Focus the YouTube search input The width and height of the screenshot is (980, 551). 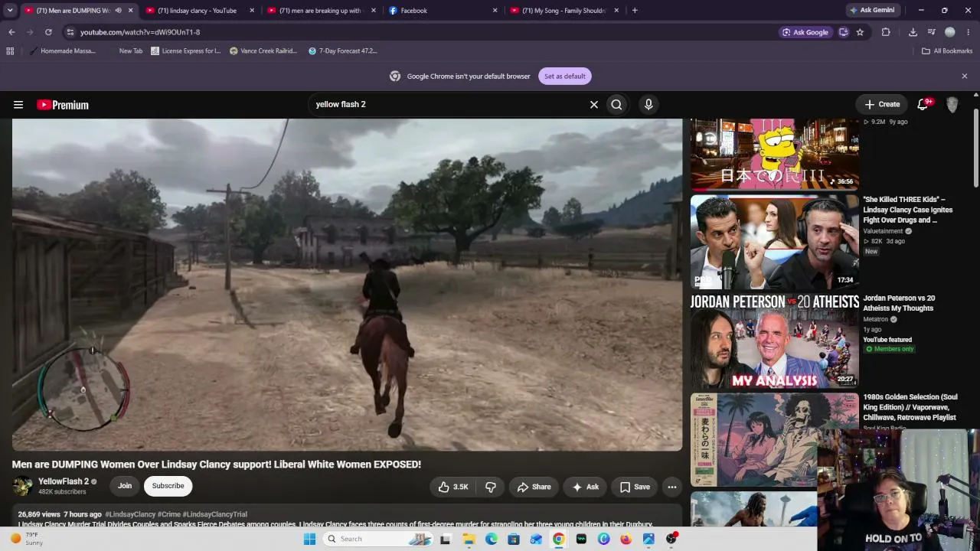pos(448,105)
